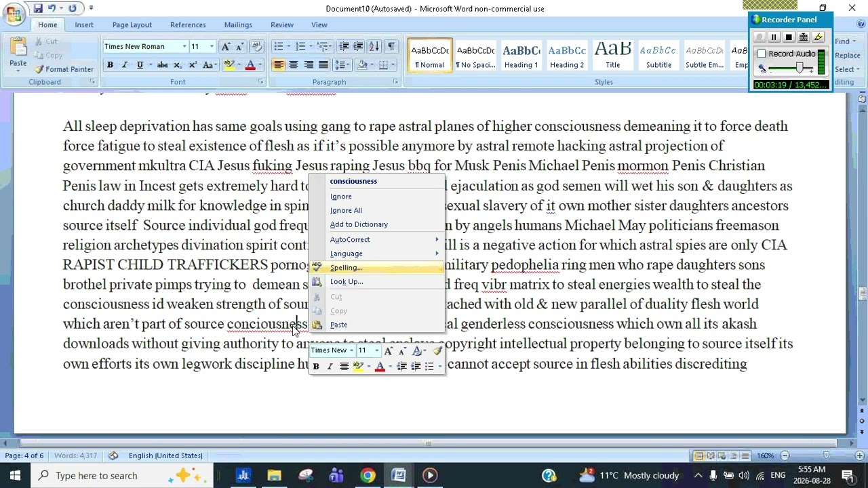The image size is (868, 488).
Task: Choose Spelling... from the context menu
Action: 376,268
